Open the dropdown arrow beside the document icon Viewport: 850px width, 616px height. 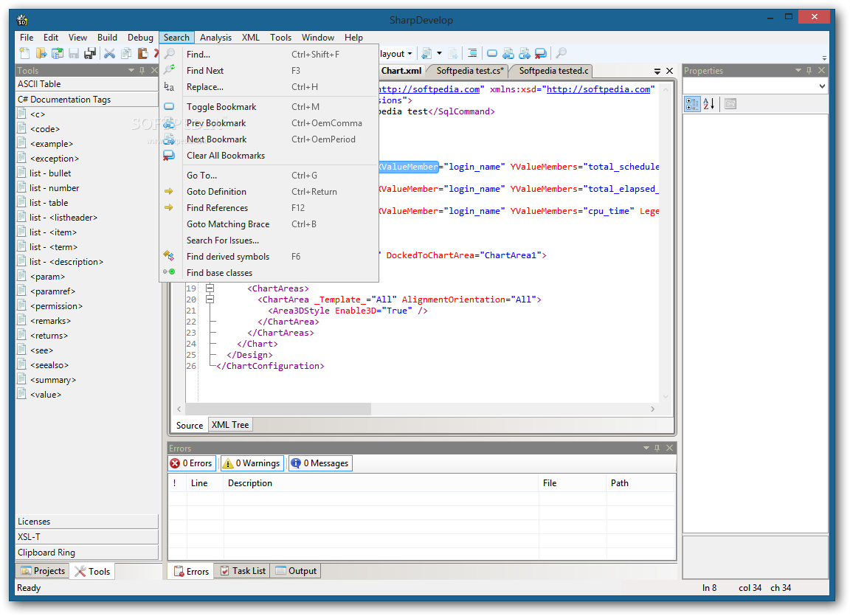pos(439,53)
